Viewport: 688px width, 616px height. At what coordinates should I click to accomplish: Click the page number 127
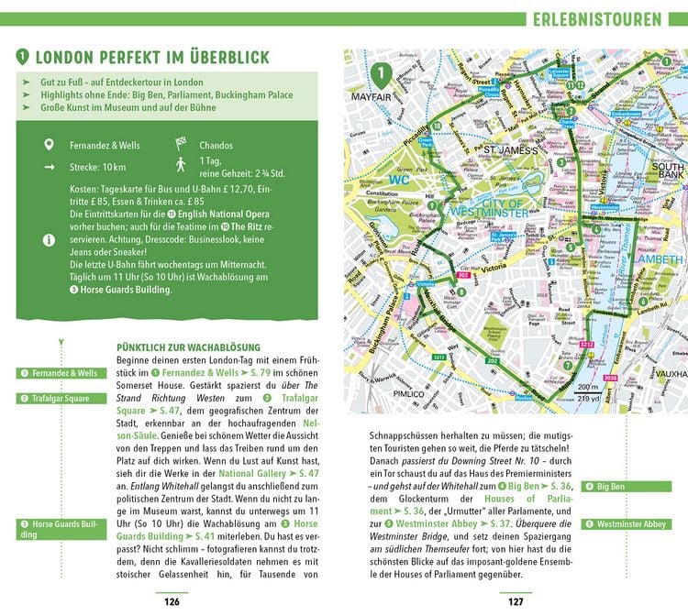click(x=516, y=602)
